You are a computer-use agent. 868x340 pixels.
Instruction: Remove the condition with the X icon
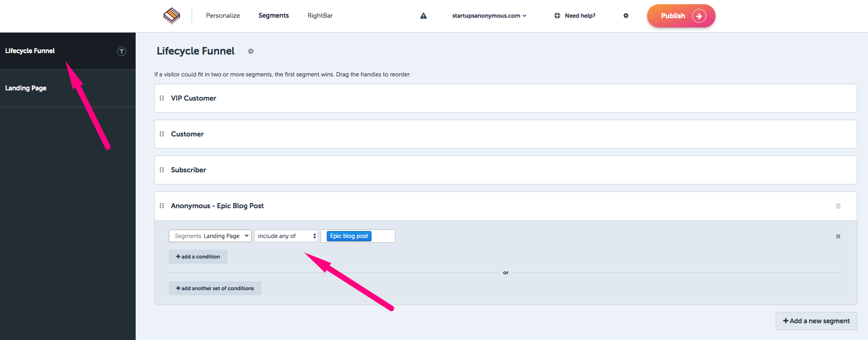pyautogui.click(x=838, y=237)
